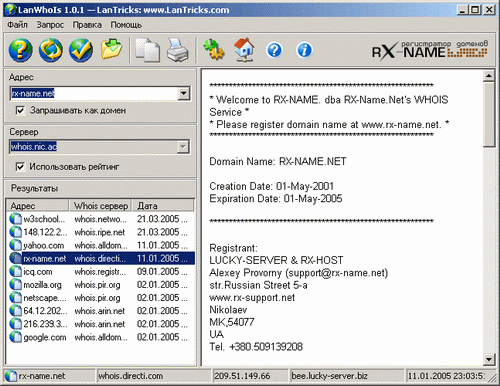Screen dimensions: 500x386
Task: Click the globe icon beside google.com row
Action: pos(15,337)
